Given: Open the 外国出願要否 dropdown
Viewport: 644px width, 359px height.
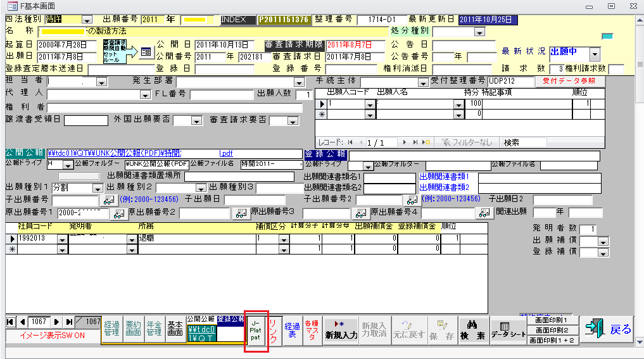Looking at the screenshot, I should (196, 121).
